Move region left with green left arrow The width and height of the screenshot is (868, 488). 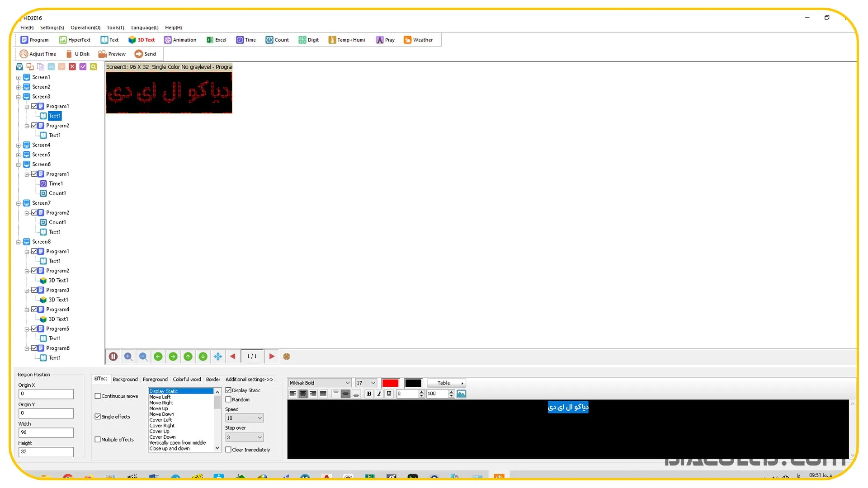point(158,357)
